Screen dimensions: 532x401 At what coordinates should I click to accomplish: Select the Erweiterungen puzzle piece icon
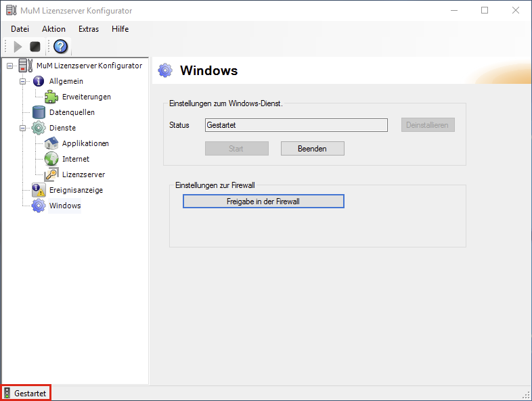tap(51, 97)
